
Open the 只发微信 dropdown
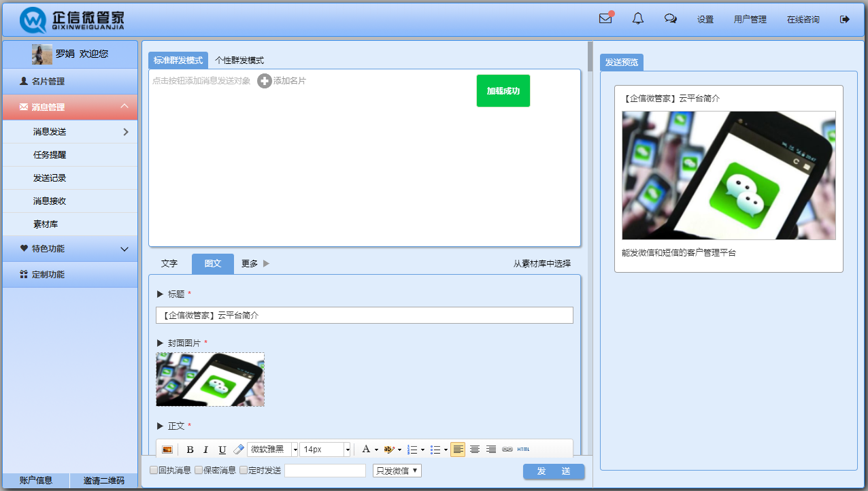(397, 471)
